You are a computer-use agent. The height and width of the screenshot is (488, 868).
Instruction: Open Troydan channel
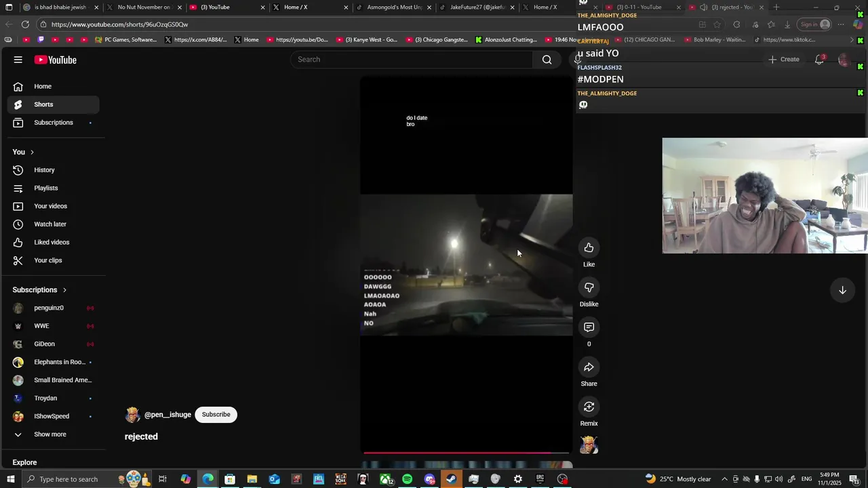pyautogui.click(x=53, y=399)
